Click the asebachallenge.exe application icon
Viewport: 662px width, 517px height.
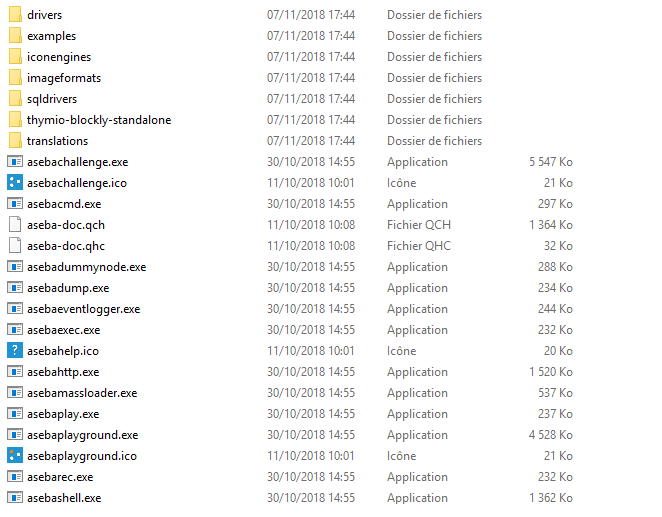coord(15,162)
